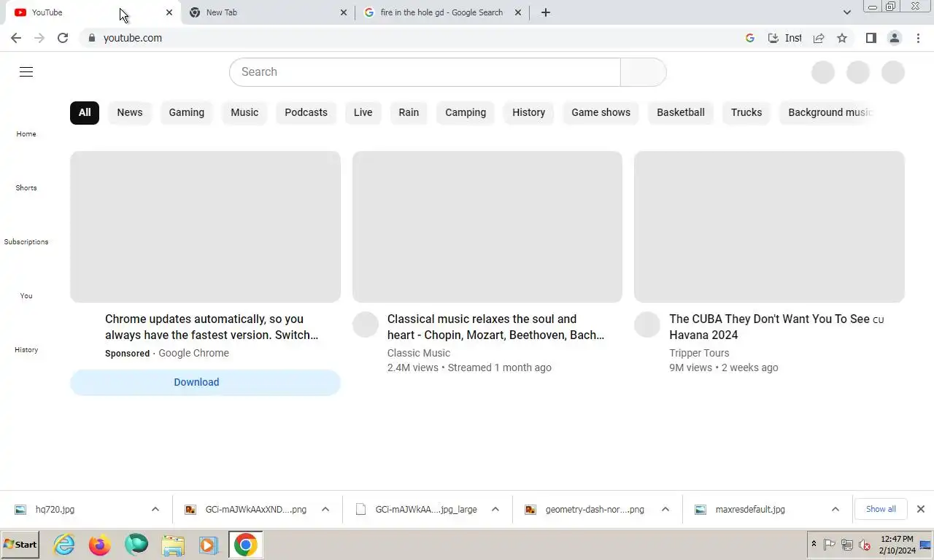
Task: Reload the YouTube page
Action: pos(63,38)
